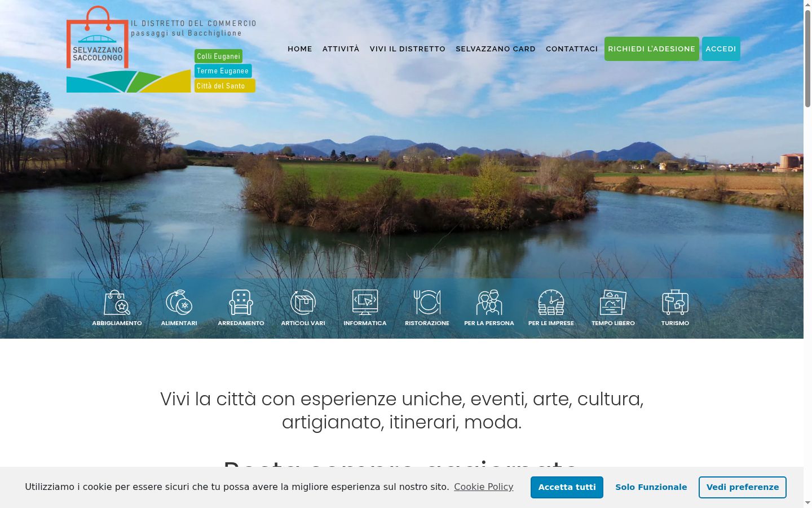
Task: Click the yellow Città del Santo tag
Action: (225, 86)
